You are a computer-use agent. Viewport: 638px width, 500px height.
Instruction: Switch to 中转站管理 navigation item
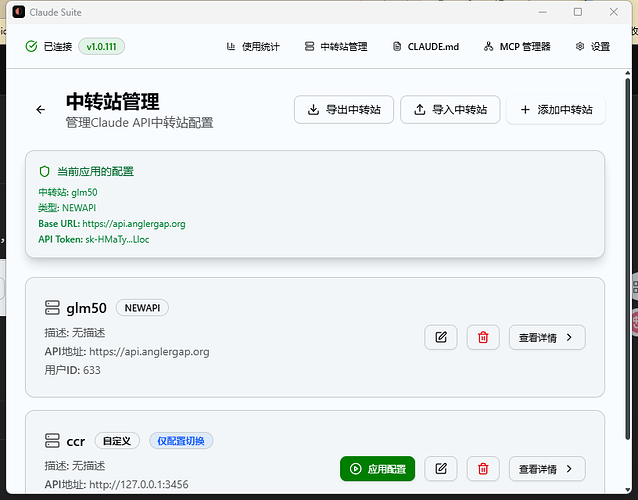[336, 47]
